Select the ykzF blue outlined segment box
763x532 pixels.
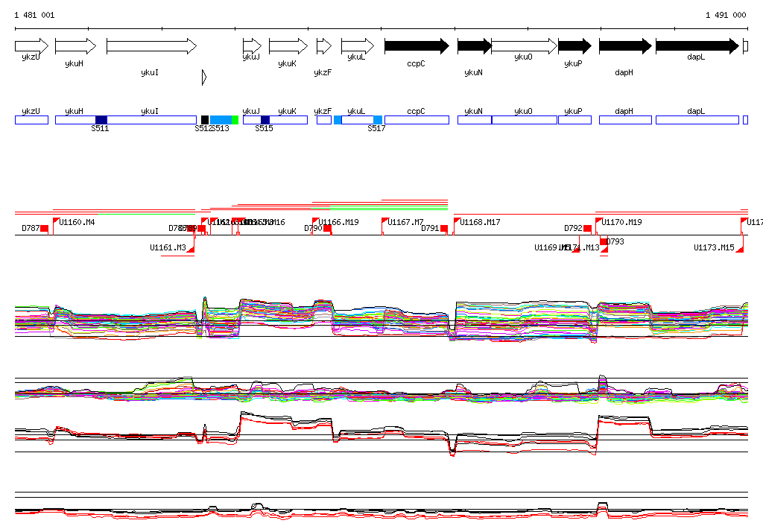324,120
